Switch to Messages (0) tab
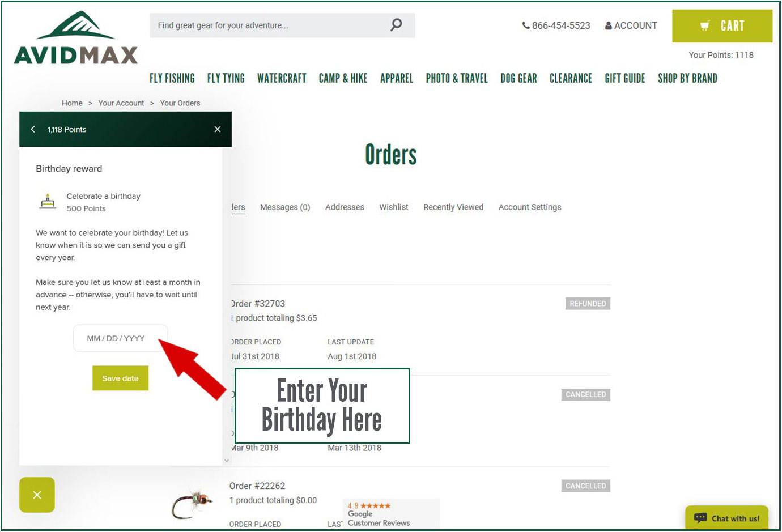The image size is (782, 532). (x=285, y=207)
